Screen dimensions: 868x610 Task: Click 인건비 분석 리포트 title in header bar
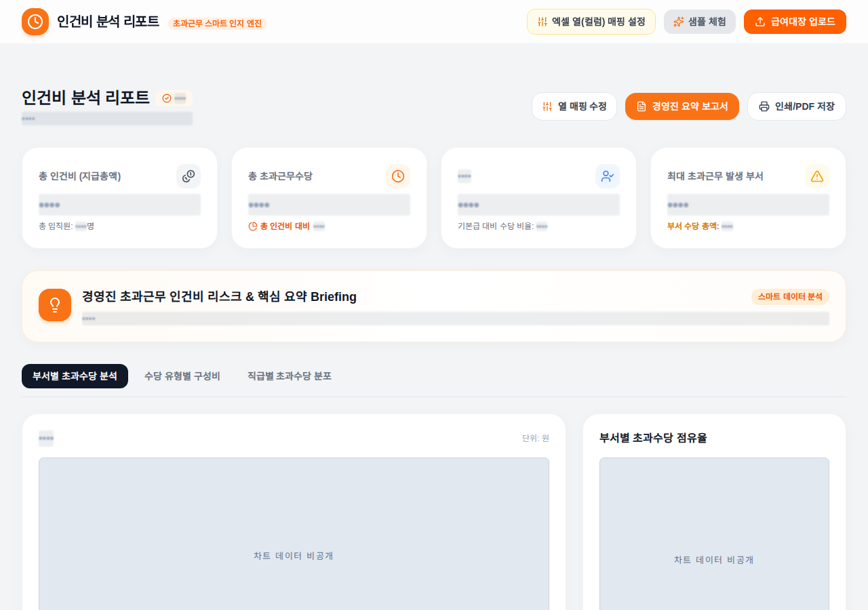pyautogui.click(x=108, y=22)
